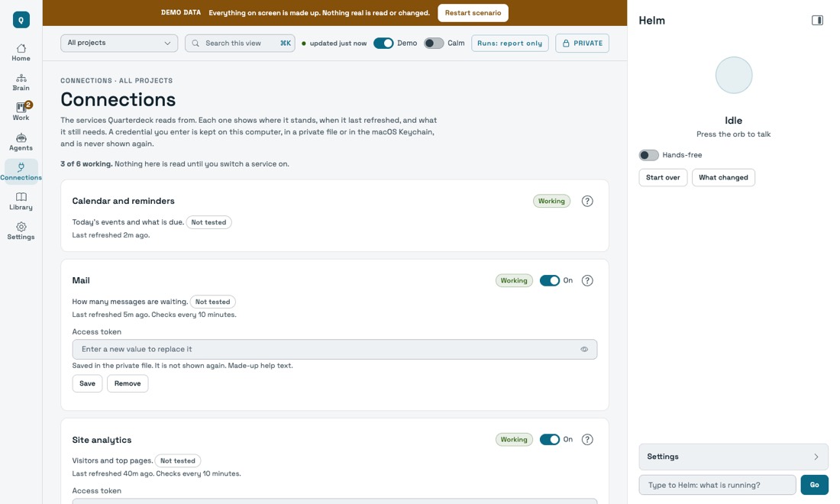Screen dimensions: 840x504
Task: Open Home in the sidebar
Action: pos(21,53)
